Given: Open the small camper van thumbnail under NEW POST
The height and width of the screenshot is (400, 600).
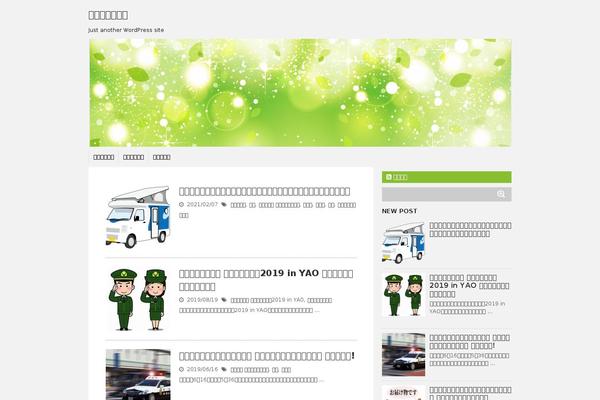Looking at the screenshot, I should [403, 243].
